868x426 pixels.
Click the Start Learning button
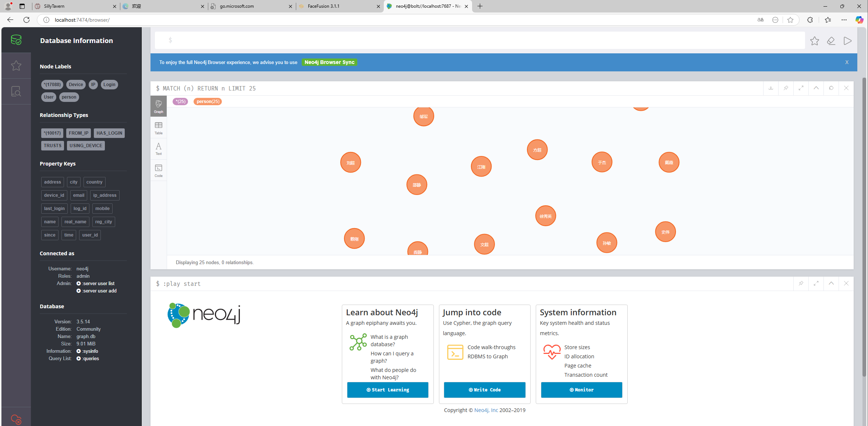(387, 390)
